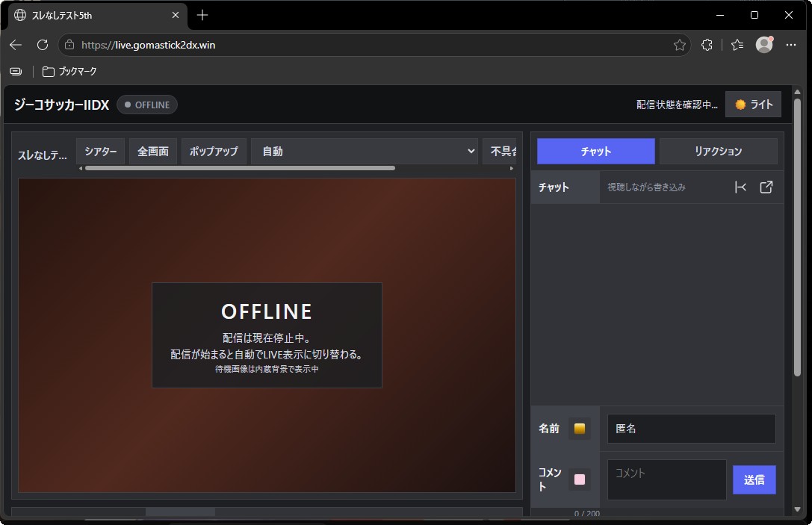Image resolution: width=812 pixels, height=525 pixels.
Task: Select the リアクション tab
Action: click(x=719, y=151)
